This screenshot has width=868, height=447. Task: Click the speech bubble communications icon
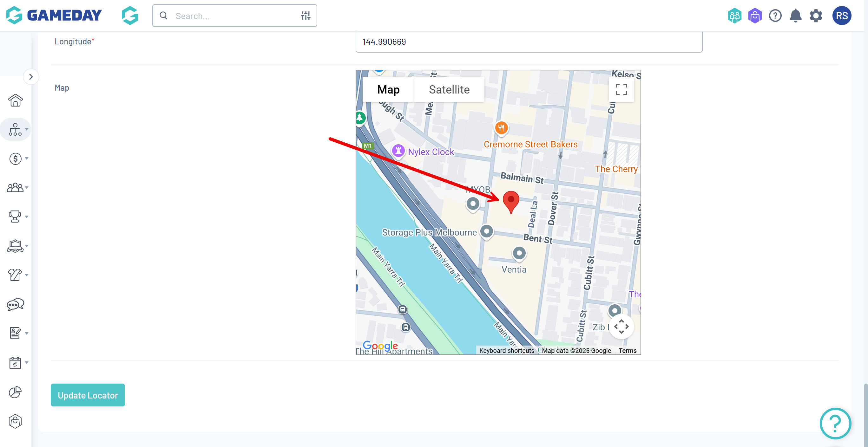(x=15, y=304)
